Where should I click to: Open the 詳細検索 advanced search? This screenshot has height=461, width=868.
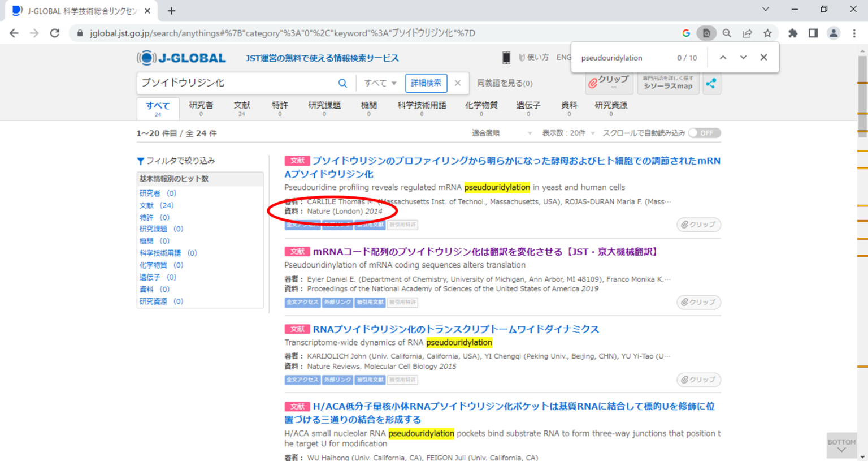pyautogui.click(x=426, y=83)
